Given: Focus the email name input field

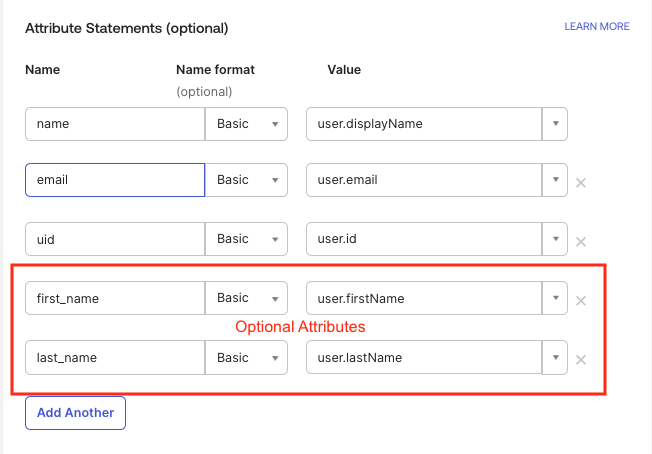Looking at the screenshot, I should point(114,181).
